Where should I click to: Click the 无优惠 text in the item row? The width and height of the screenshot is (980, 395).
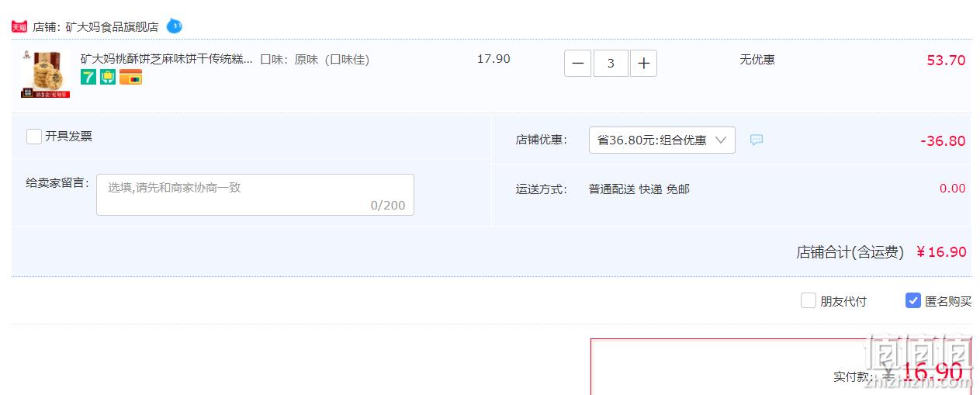pyautogui.click(x=757, y=59)
